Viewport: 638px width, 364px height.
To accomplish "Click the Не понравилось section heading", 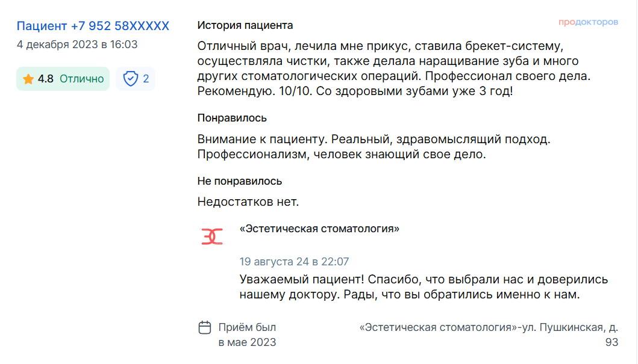I will (x=240, y=180).
